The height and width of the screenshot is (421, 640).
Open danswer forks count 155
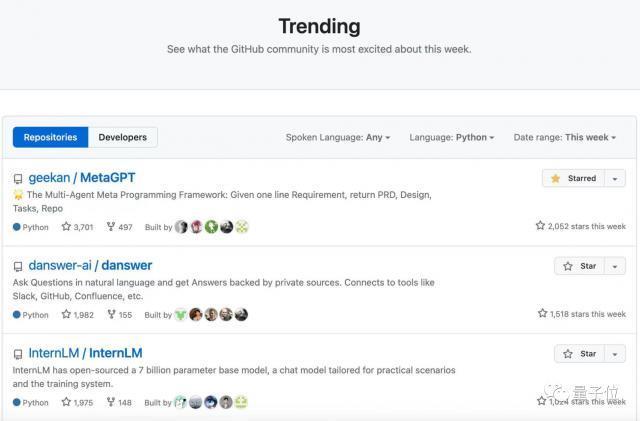tap(120, 315)
